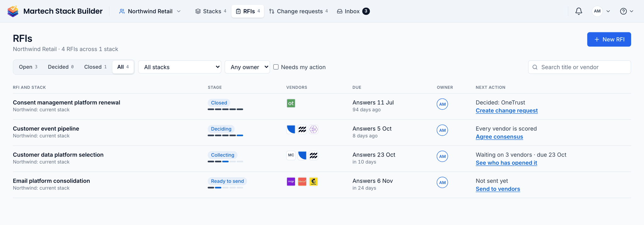Click the Collecting stage badge
This screenshot has width=644, height=225.
pos(223,155)
